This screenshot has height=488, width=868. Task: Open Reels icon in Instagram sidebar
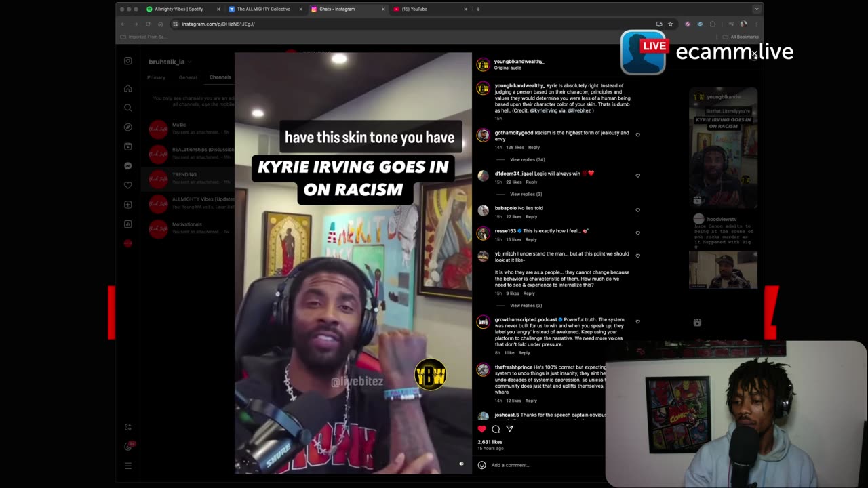(127, 146)
